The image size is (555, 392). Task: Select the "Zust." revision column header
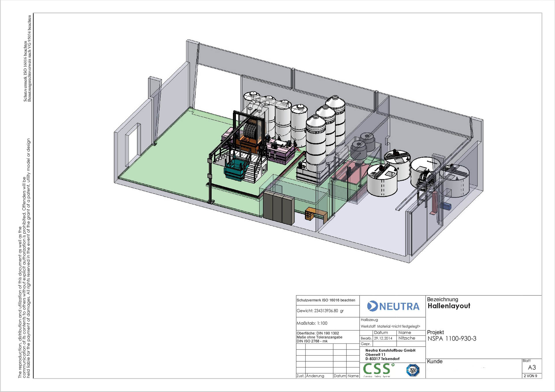tap(300, 376)
